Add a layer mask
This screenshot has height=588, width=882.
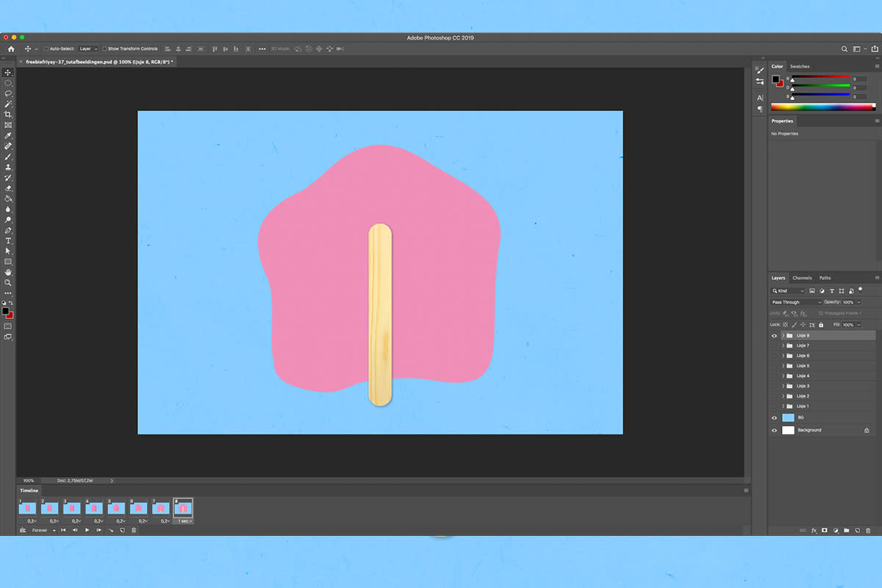tap(825, 530)
